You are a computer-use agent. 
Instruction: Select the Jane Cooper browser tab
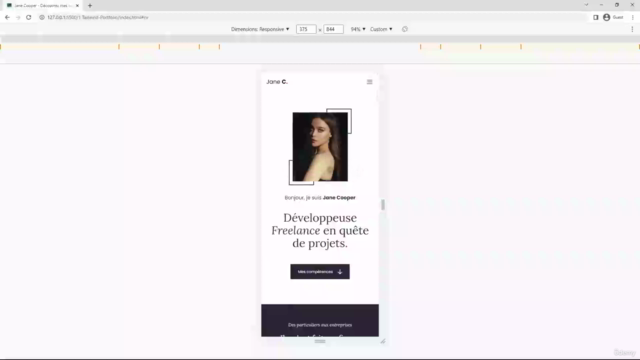pyautogui.click(x=42, y=6)
